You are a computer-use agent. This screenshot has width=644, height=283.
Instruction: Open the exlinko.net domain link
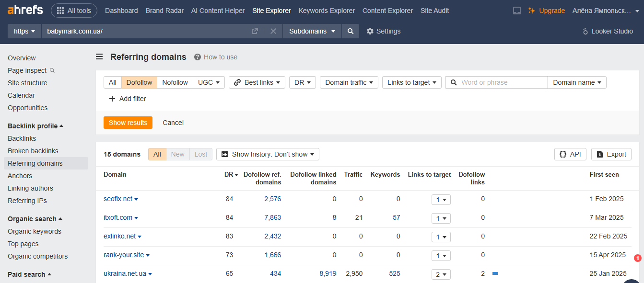tap(119, 236)
